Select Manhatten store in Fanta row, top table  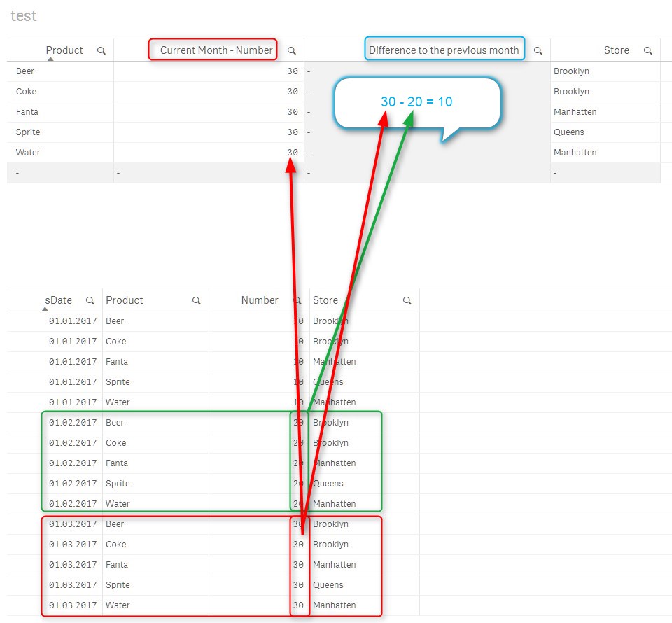point(575,112)
